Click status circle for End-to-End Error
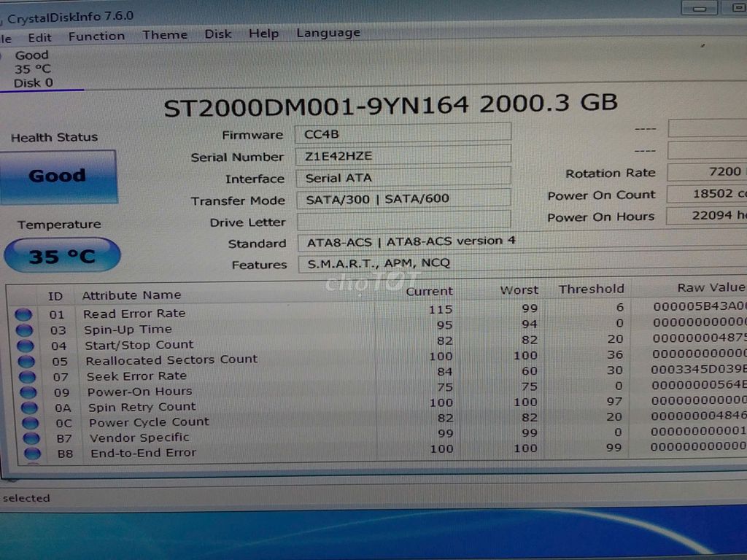The image size is (747, 560). coord(32,454)
